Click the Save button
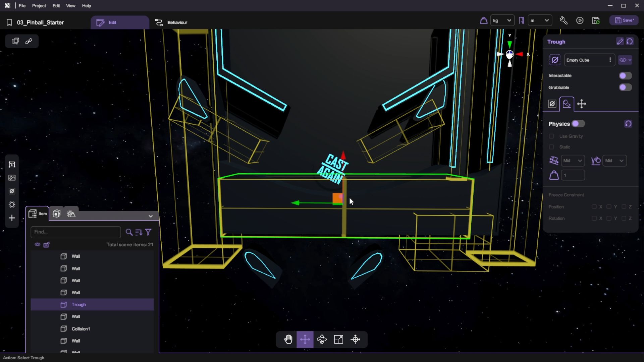The image size is (644, 362). tap(624, 20)
